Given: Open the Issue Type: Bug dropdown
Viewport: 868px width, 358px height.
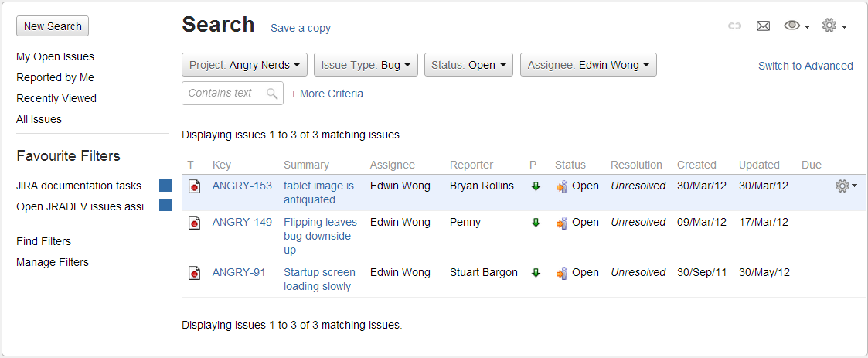Looking at the screenshot, I should click(366, 66).
